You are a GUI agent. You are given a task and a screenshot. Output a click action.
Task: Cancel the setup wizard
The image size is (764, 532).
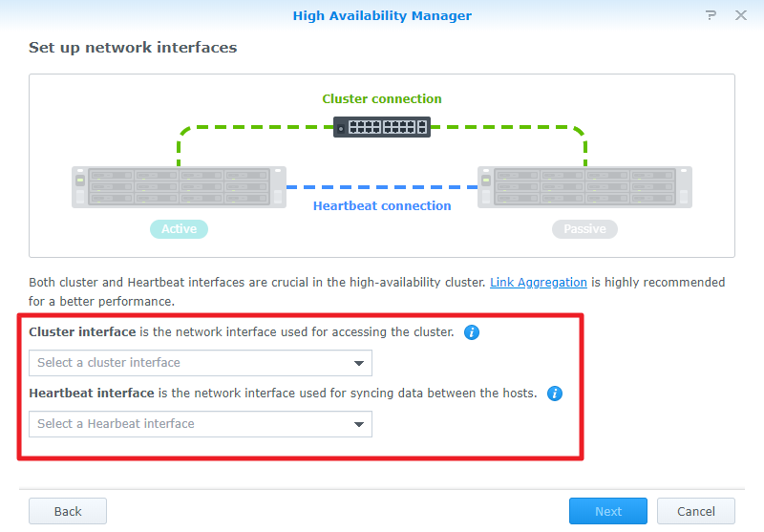(695, 511)
